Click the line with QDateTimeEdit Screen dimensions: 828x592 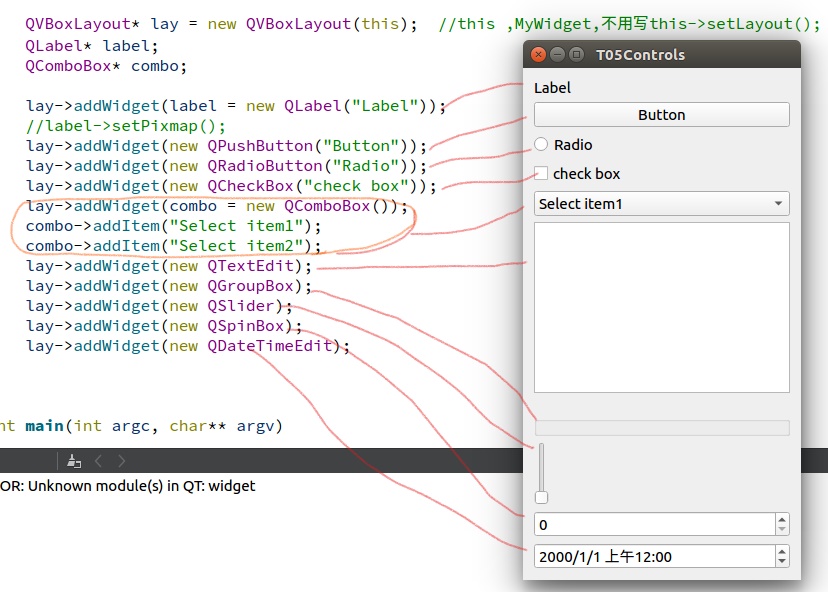click(188, 346)
